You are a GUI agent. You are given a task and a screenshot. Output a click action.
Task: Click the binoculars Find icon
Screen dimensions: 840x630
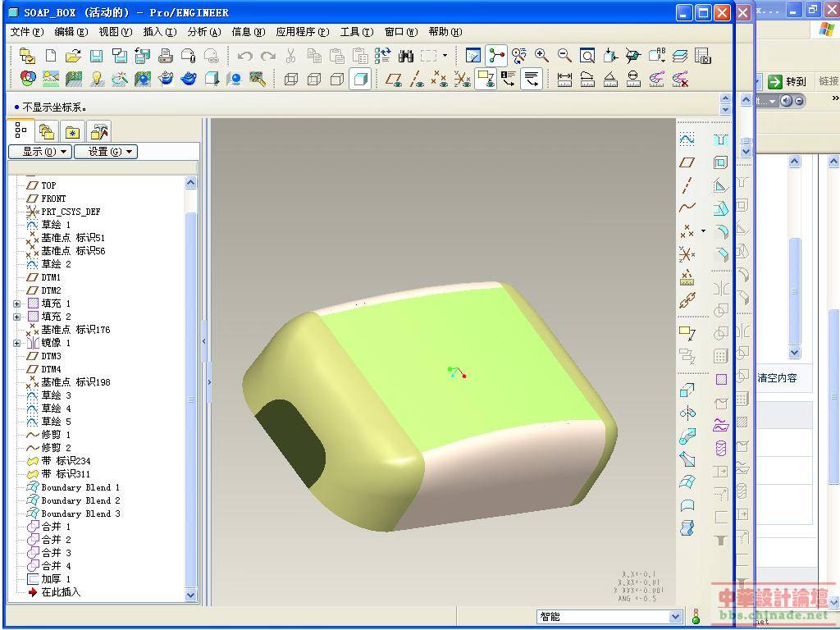[x=405, y=56]
